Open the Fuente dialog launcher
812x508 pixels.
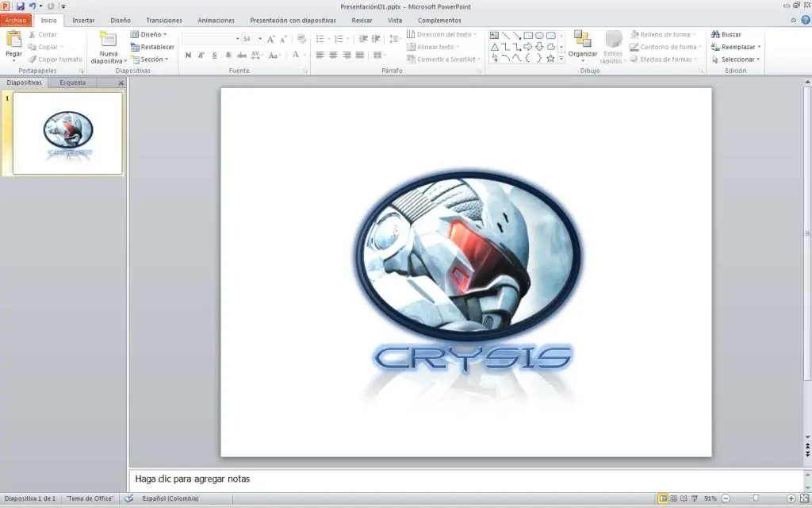(305, 71)
